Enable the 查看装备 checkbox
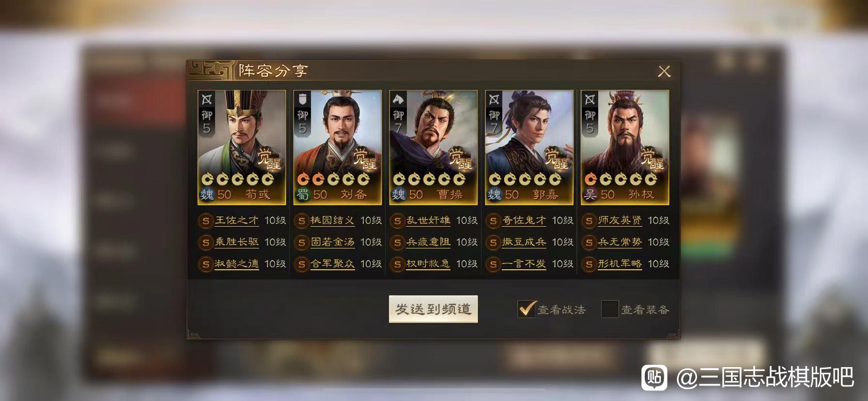 point(609,309)
